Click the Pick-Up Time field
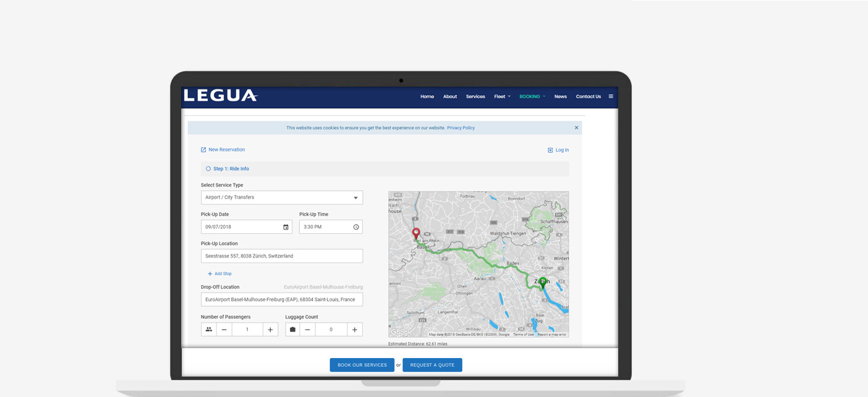The image size is (868, 397). 331,227
